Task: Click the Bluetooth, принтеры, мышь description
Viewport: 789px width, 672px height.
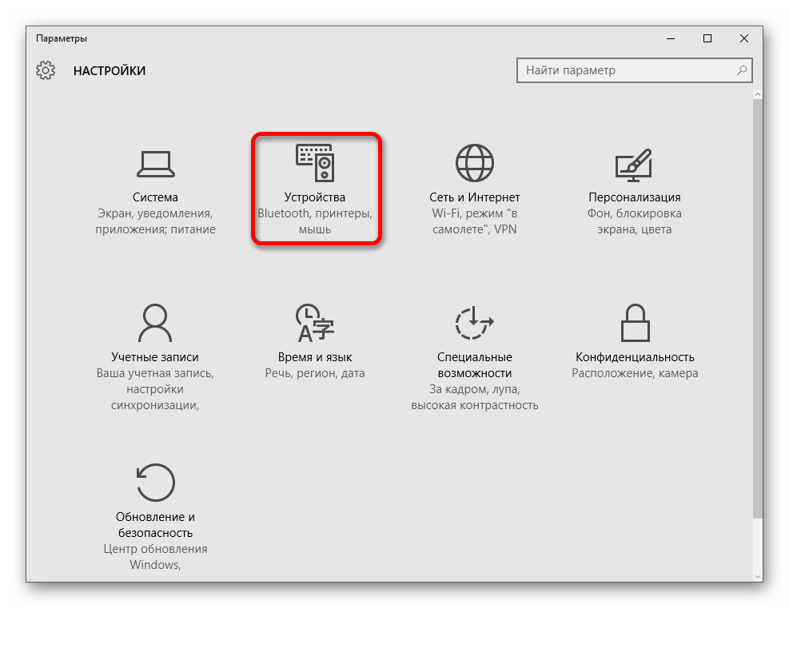Action: tap(315, 221)
